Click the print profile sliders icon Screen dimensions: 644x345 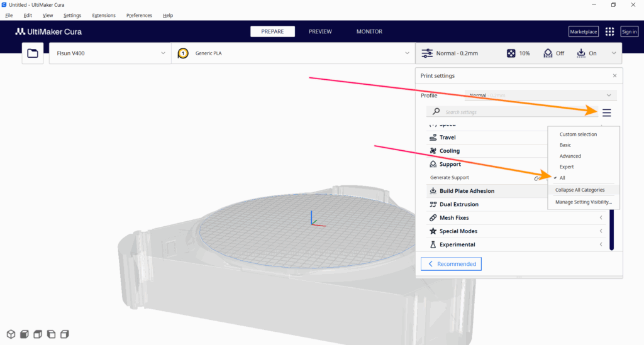[427, 53]
